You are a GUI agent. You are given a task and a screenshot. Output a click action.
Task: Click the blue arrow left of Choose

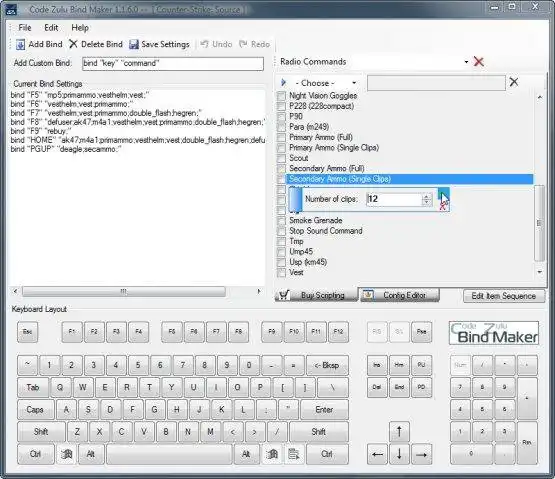click(283, 82)
